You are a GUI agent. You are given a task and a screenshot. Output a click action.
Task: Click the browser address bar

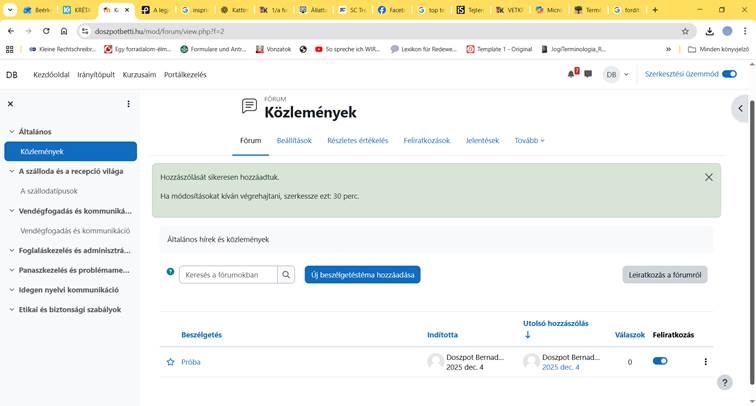tap(386, 31)
